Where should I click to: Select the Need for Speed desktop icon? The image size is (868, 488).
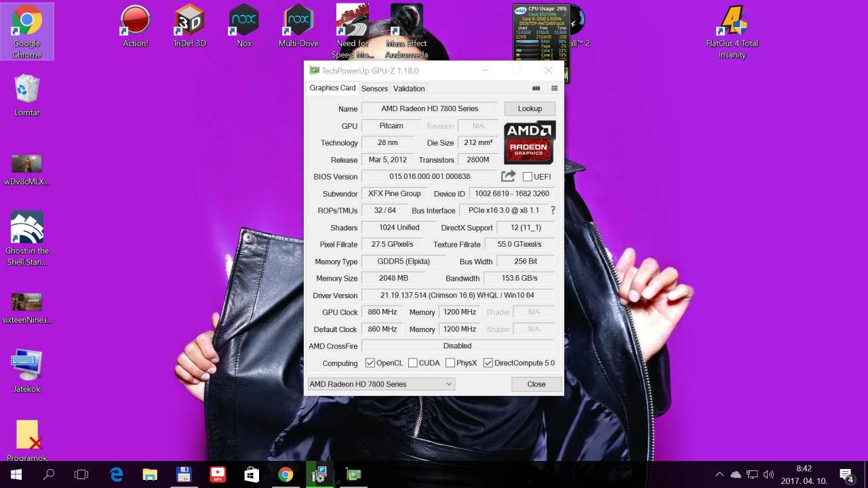353,32
